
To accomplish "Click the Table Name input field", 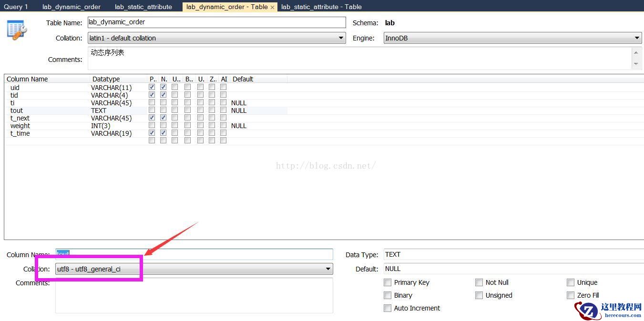I will (x=216, y=22).
